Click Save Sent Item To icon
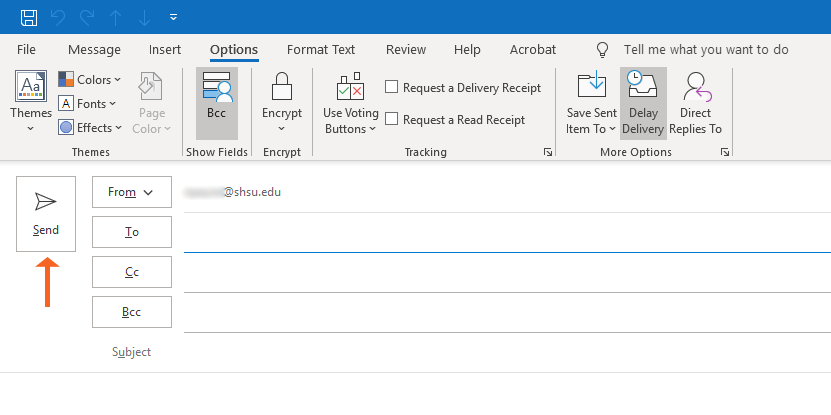The width and height of the screenshot is (831, 415). (592, 88)
